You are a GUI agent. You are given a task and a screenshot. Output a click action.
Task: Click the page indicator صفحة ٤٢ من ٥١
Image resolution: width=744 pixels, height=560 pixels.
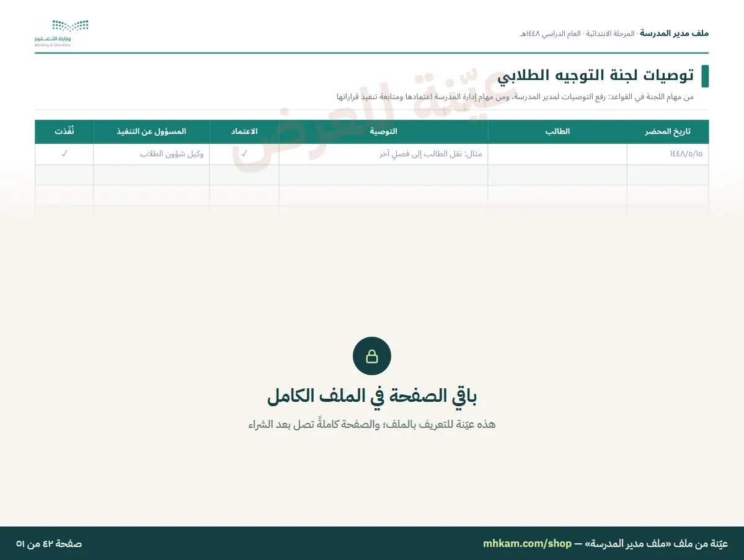[49, 543]
